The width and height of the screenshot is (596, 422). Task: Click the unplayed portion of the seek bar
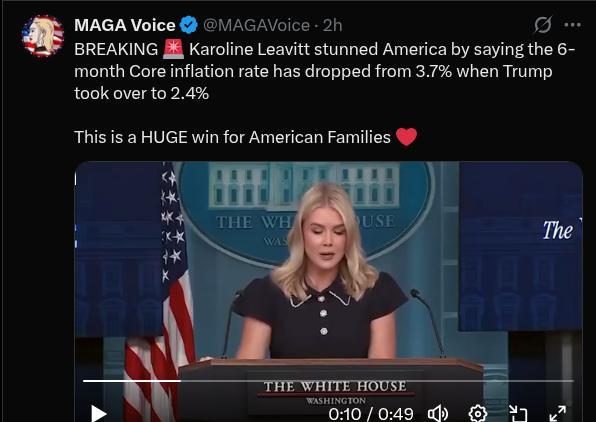[x=377, y=380]
